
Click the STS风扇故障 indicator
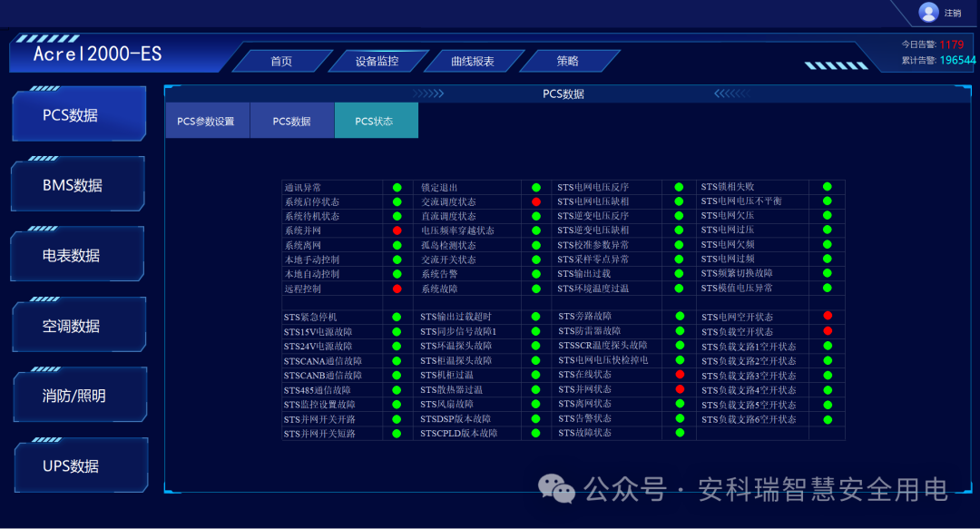click(x=535, y=404)
